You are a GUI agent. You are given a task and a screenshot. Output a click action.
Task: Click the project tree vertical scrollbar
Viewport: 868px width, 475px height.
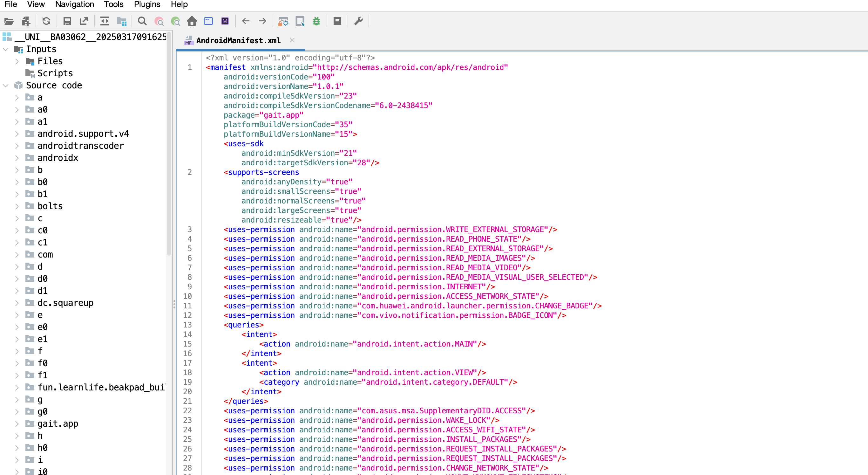(169, 143)
